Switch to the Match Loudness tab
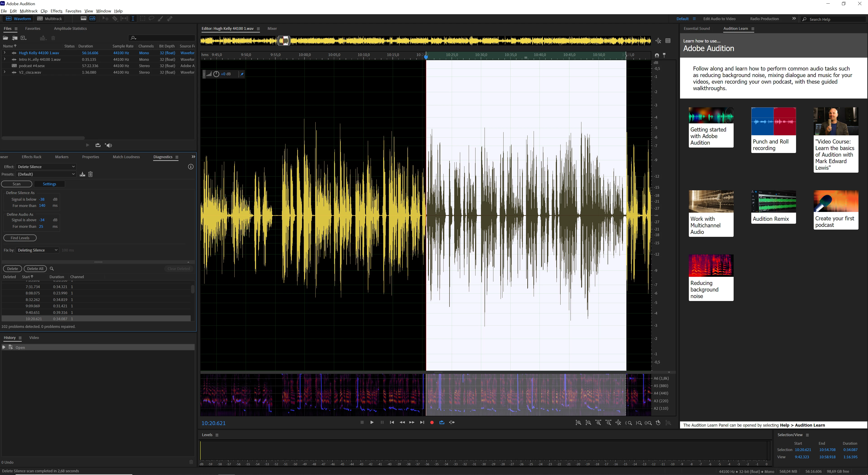 (x=126, y=157)
